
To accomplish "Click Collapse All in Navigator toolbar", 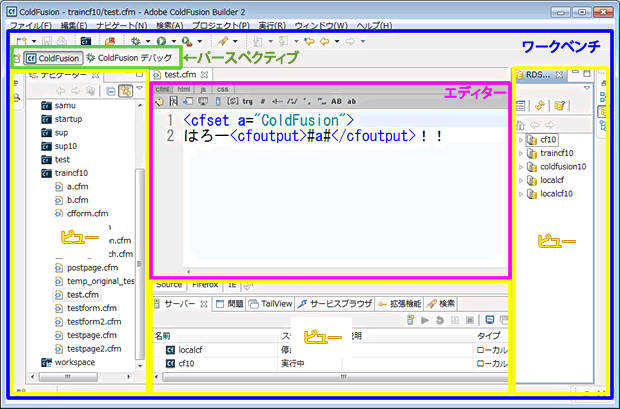I will [111, 91].
